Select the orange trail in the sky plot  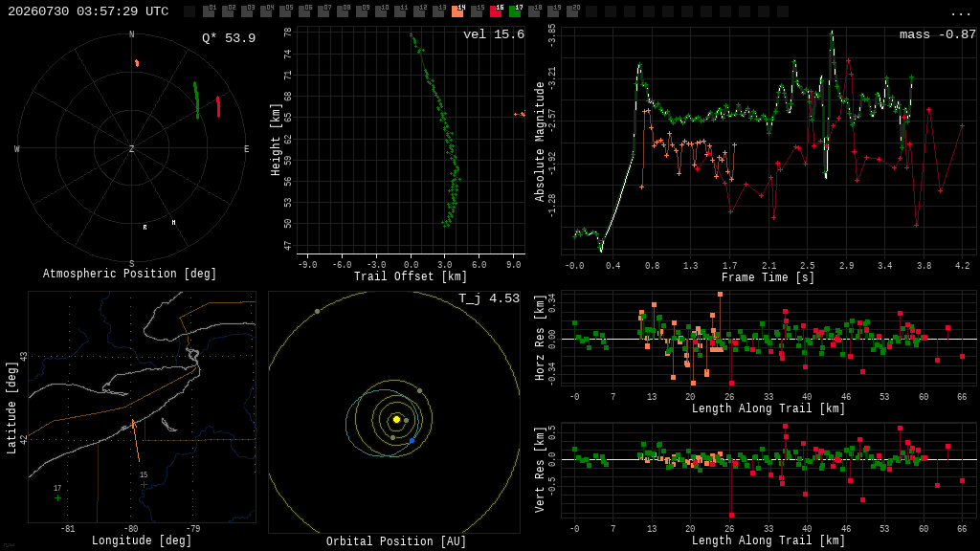tap(137, 63)
